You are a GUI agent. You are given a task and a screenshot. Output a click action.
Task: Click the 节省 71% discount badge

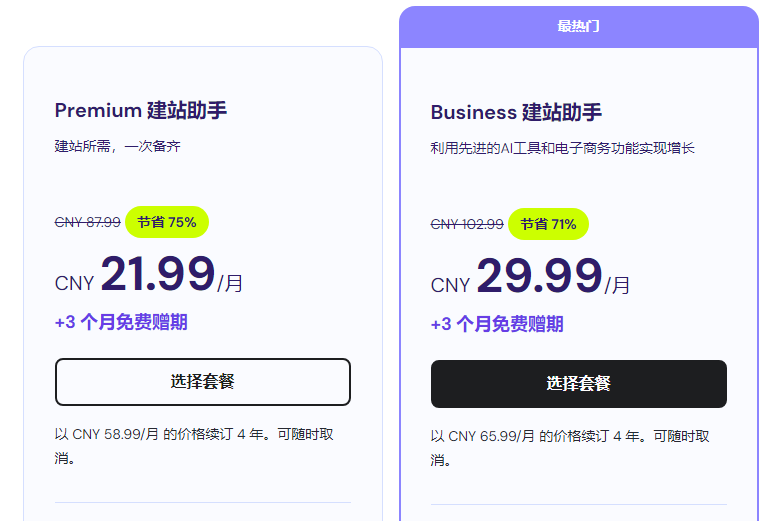click(x=548, y=224)
